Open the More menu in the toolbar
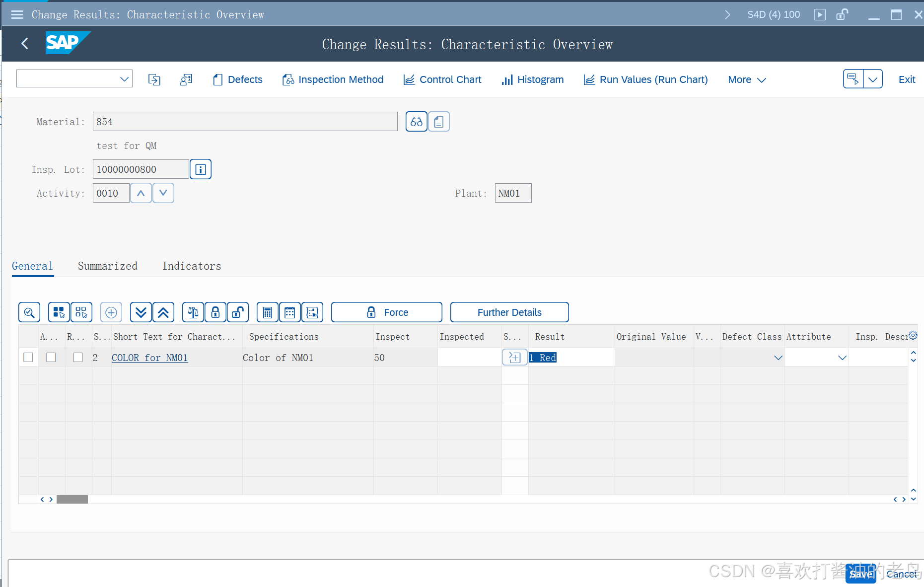The height and width of the screenshot is (587, 924). pyautogui.click(x=746, y=79)
